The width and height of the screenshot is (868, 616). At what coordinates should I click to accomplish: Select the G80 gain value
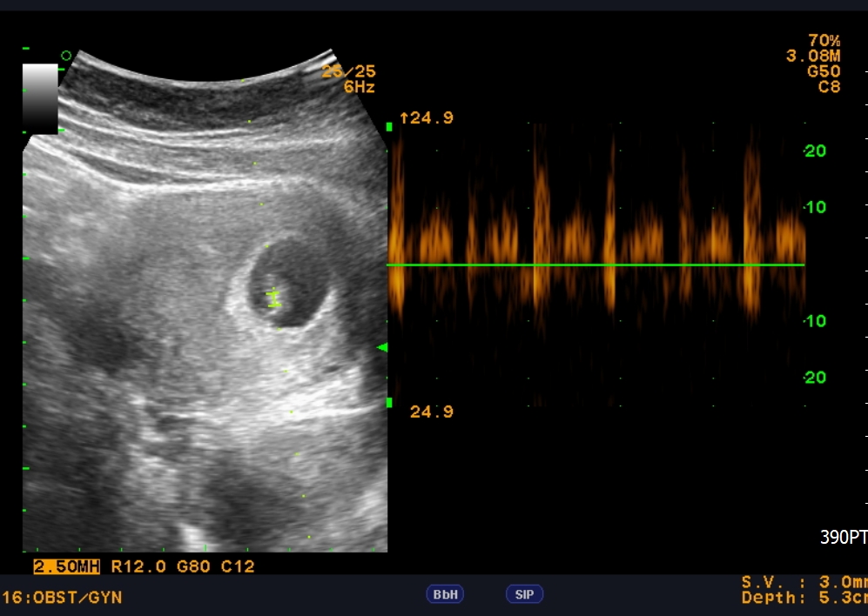click(194, 566)
